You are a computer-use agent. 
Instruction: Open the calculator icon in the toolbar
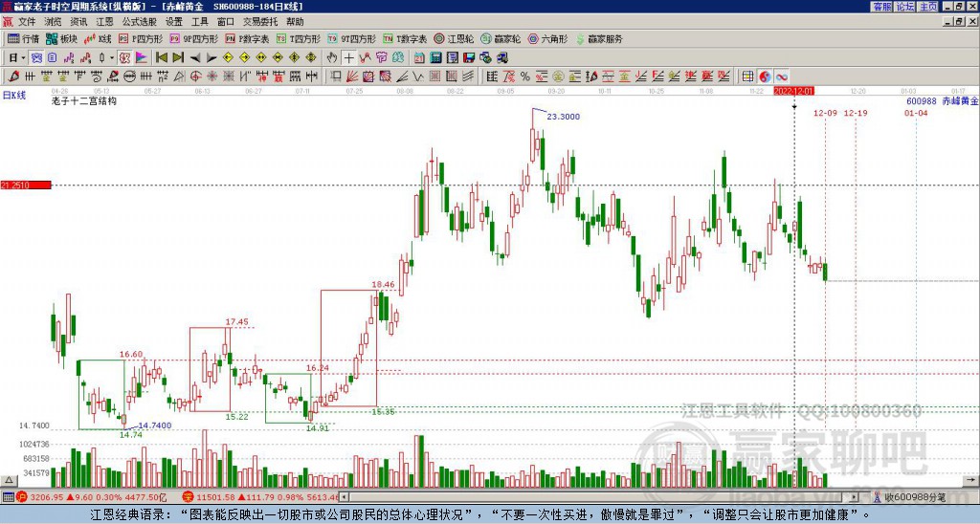point(435,57)
